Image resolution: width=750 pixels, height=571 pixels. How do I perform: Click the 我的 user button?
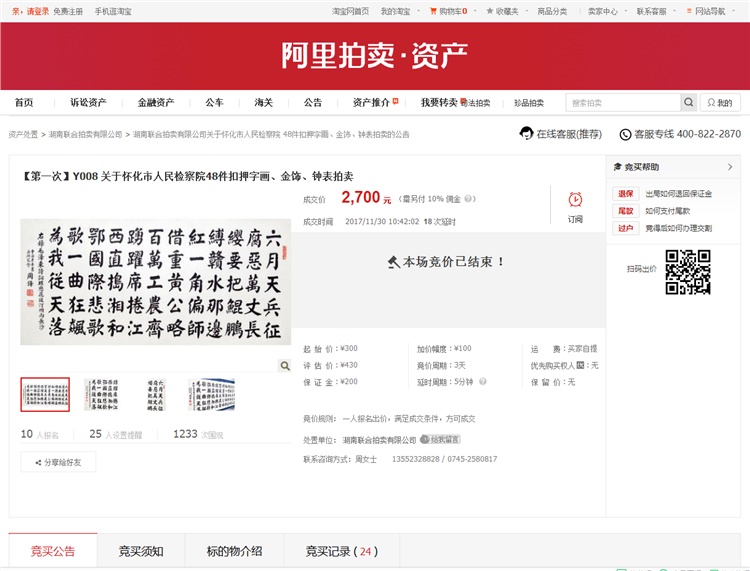coord(720,102)
